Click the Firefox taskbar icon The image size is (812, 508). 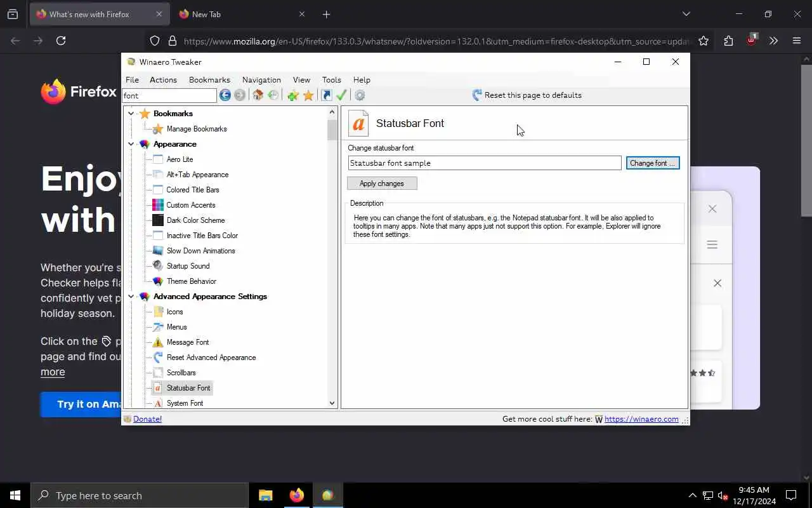coord(296,495)
